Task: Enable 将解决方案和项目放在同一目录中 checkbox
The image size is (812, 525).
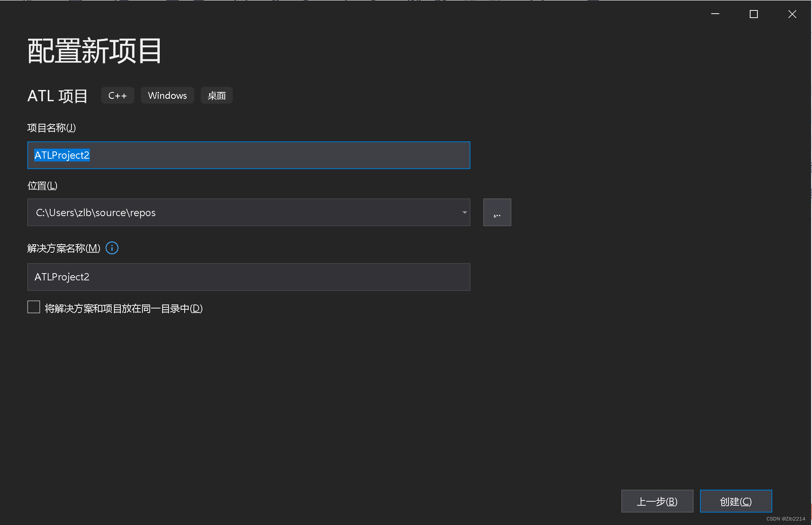Action: (33, 306)
